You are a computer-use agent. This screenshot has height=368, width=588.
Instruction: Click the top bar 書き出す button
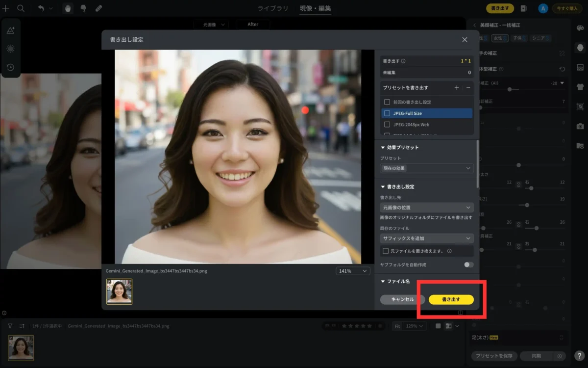(x=500, y=8)
